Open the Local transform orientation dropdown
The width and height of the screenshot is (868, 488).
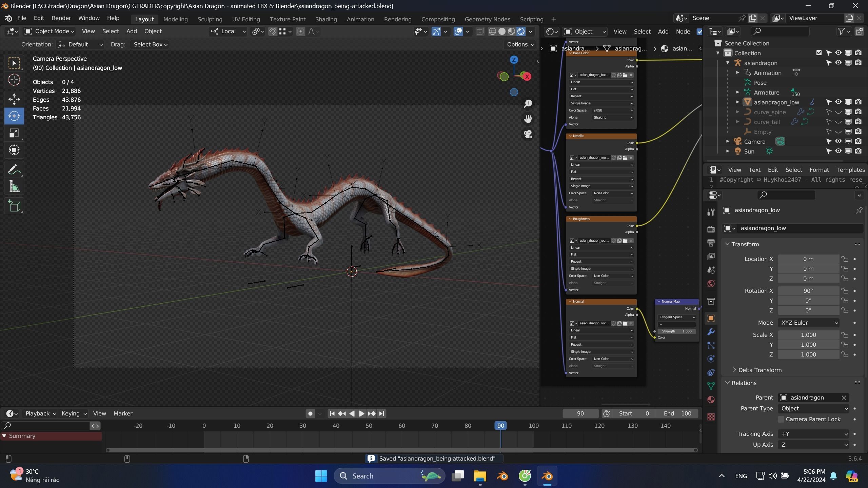tap(228, 32)
